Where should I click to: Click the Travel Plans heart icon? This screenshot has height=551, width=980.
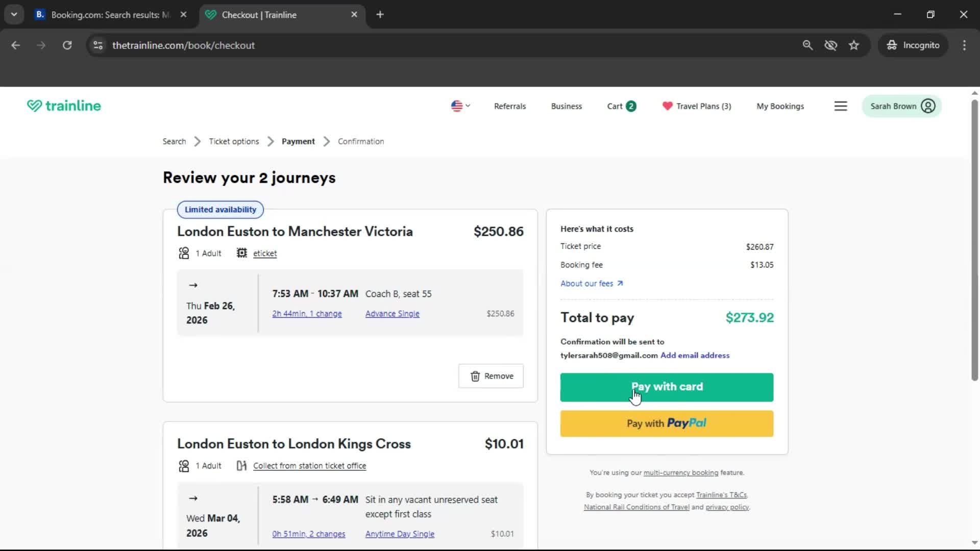[667, 106]
